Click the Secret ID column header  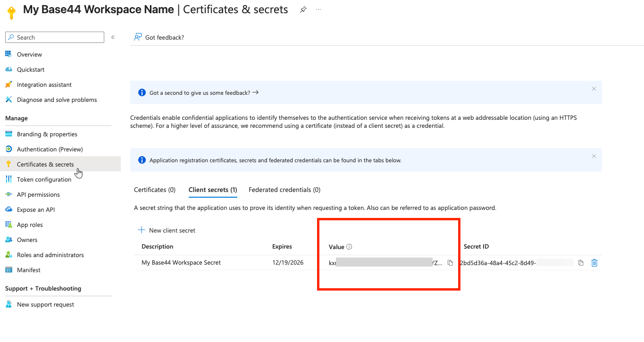point(476,246)
